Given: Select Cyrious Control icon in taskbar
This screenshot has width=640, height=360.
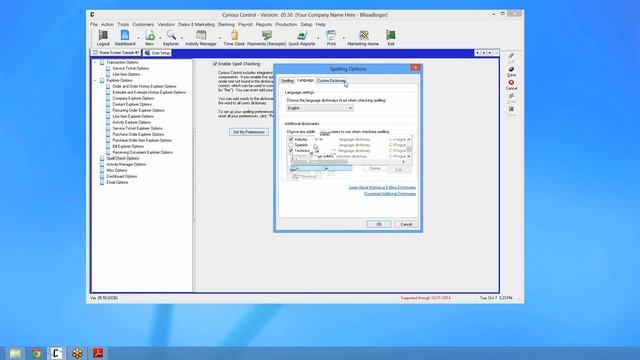Looking at the screenshot, I should point(56,353).
